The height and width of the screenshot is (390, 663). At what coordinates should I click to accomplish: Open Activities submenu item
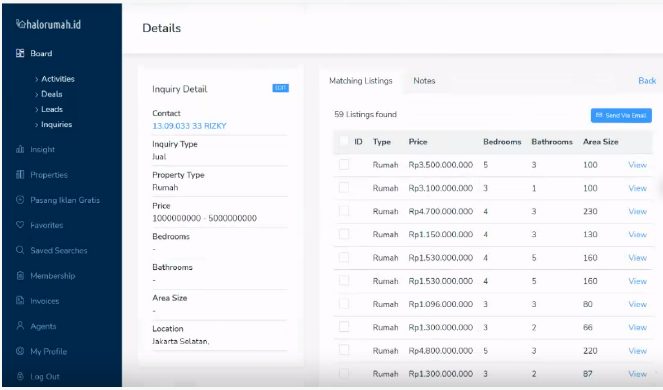pos(58,79)
